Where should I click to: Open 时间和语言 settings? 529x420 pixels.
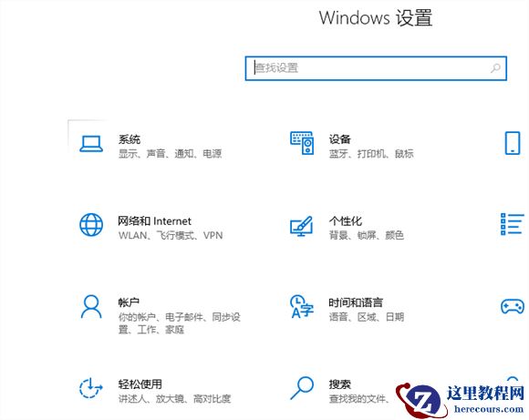tap(356, 302)
